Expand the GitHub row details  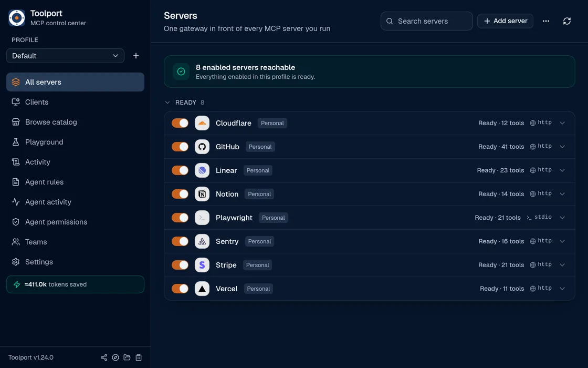click(562, 147)
